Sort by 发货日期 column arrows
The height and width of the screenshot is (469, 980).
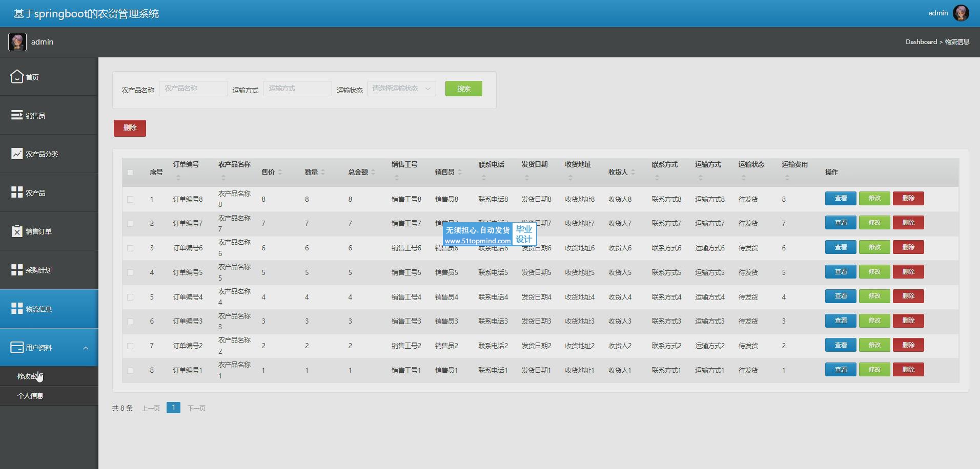click(x=527, y=178)
